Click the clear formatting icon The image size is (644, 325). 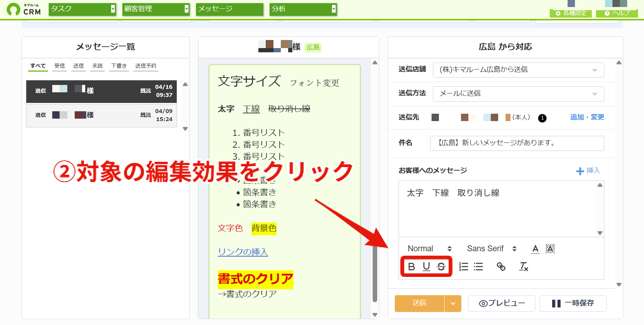[x=523, y=267]
